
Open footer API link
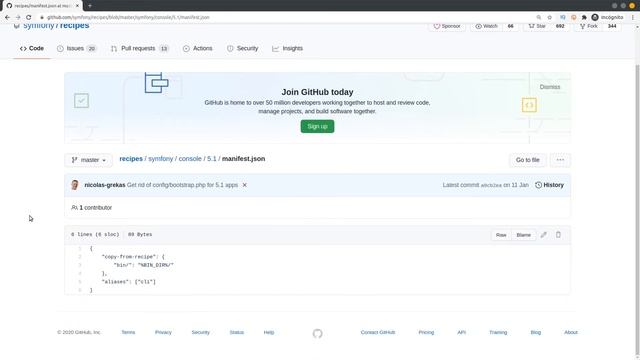[x=462, y=332]
